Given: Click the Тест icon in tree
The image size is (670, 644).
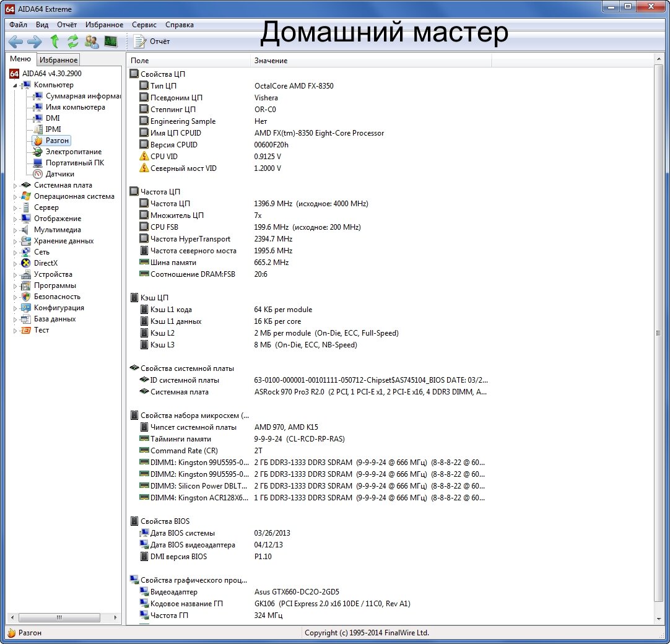Looking at the screenshot, I should (x=26, y=330).
